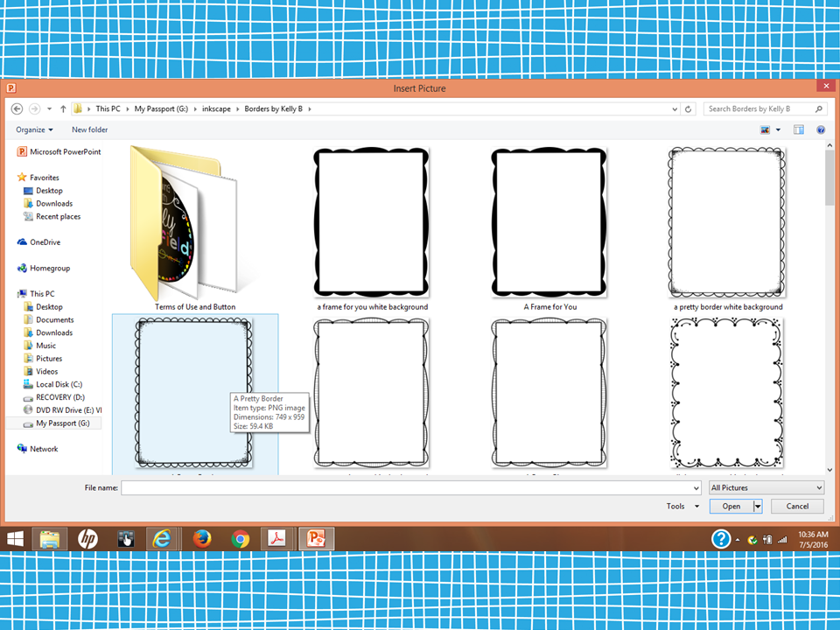Viewport: 840px width, 630px height.
Task: Open the Open button split arrow
Action: pos(756,506)
